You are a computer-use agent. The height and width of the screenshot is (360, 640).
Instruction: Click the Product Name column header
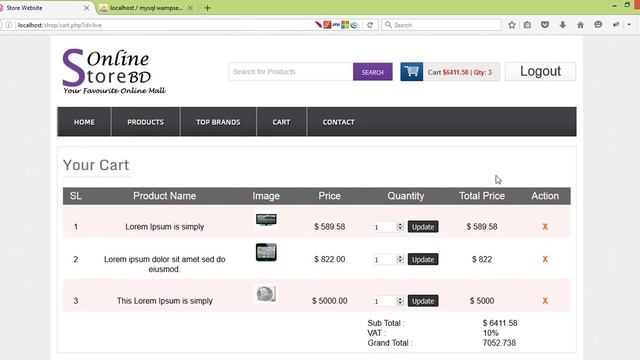point(164,196)
